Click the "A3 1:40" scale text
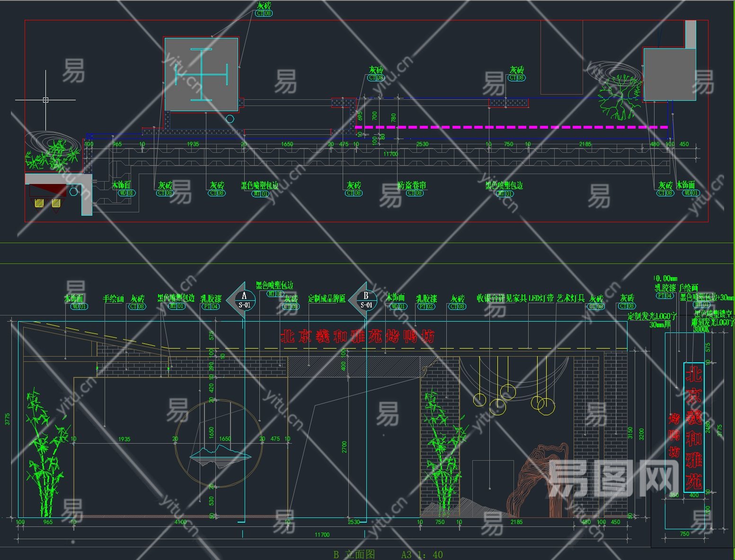This screenshot has height=560, width=735. [x=422, y=554]
